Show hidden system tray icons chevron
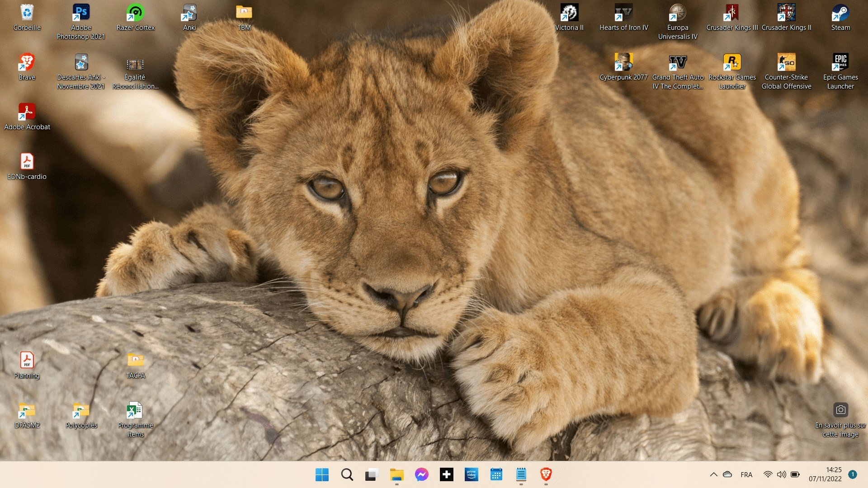 click(713, 474)
